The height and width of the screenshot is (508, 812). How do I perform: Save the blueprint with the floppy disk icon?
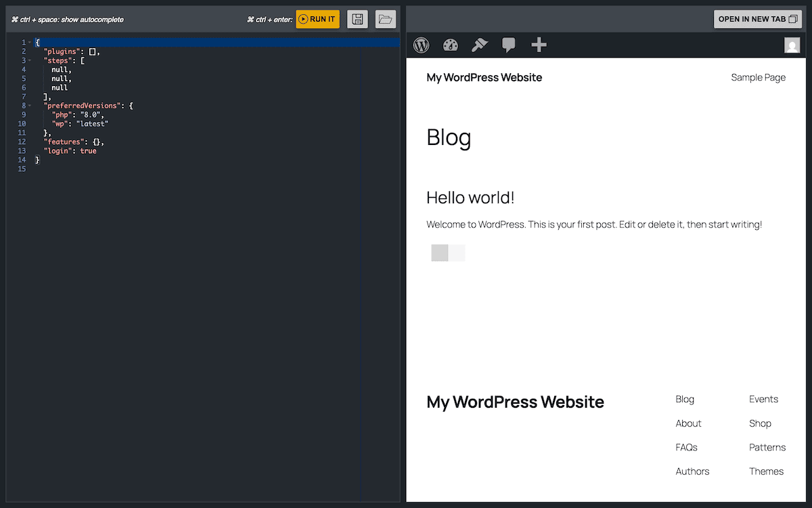click(x=357, y=19)
